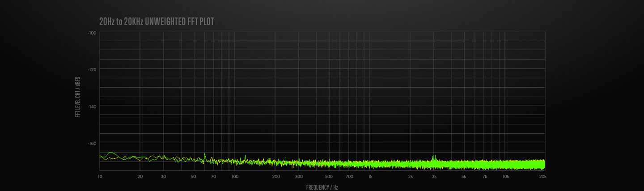Click the 20 tick label on frequency axis
Viewport: 644px width, 191px height.
(x=140, y=177)
